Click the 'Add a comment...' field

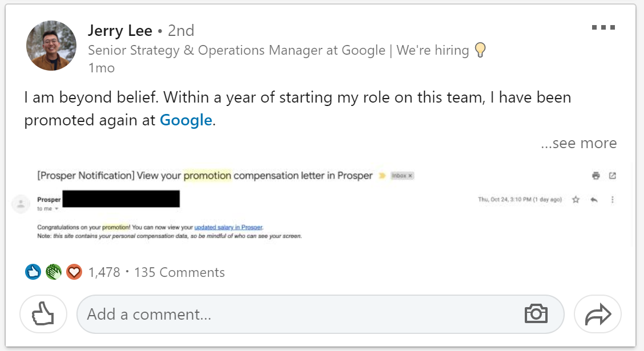321,314
